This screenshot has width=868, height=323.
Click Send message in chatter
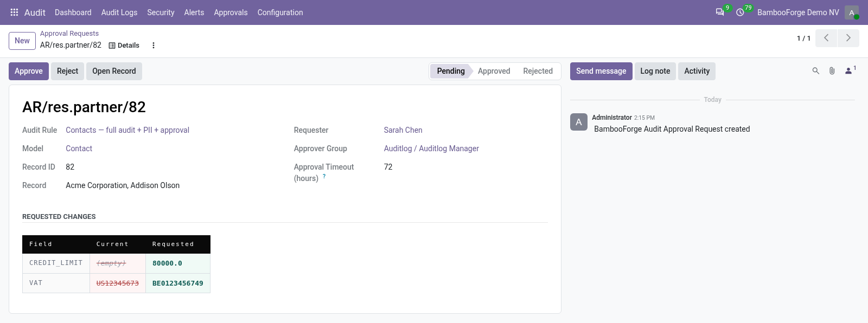tap(601, 71)
